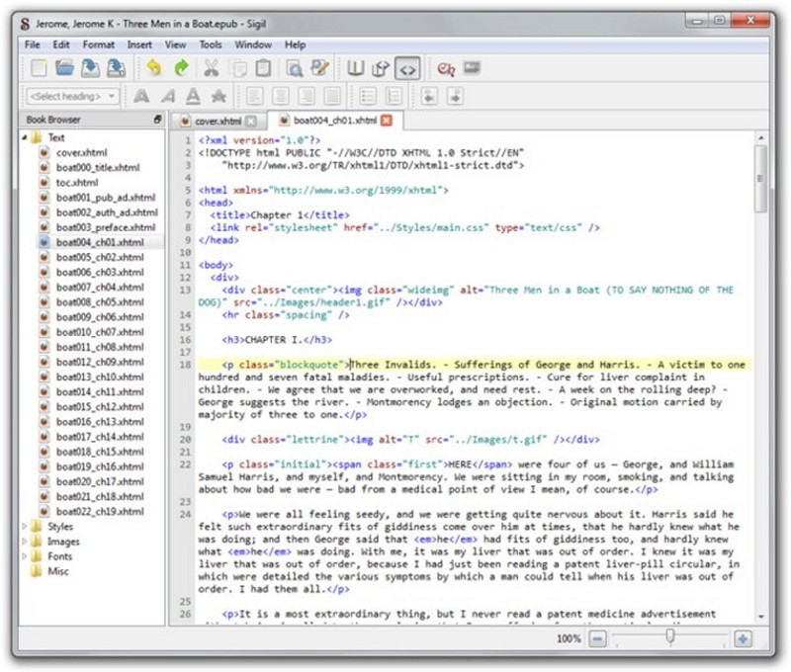Undo the last edit

154,68
